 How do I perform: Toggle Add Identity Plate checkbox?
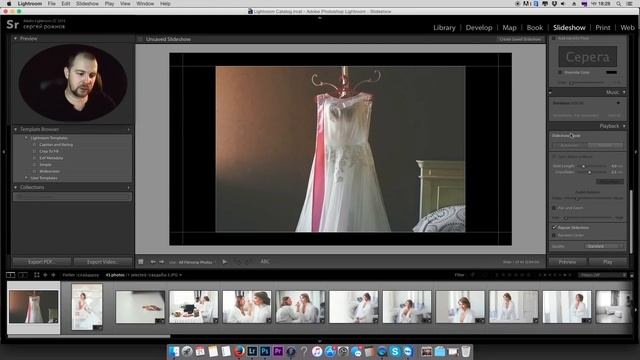pyautogui.click(x=554, y=38)
